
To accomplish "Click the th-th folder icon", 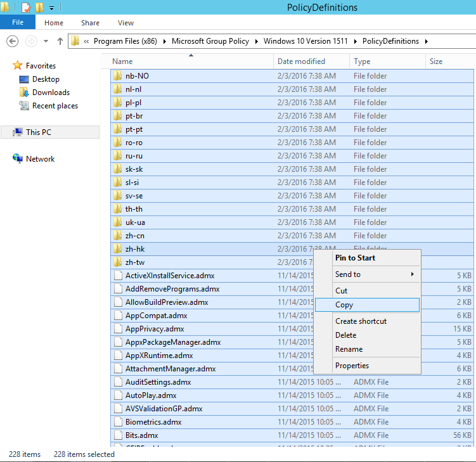I will point(117,209).
